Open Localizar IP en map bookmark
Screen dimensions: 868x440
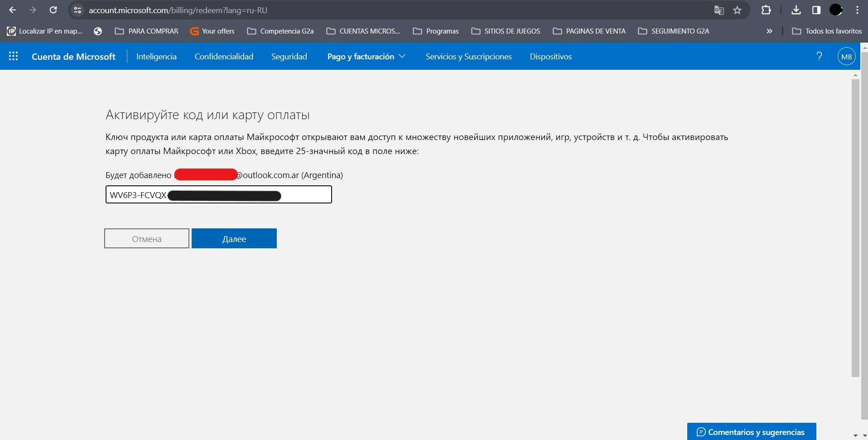point(44,31)
